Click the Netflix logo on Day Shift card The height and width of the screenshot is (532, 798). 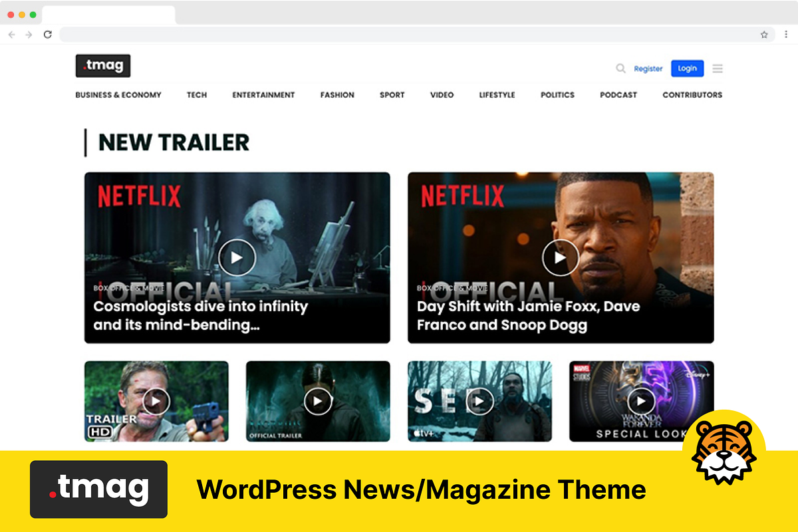462,196
